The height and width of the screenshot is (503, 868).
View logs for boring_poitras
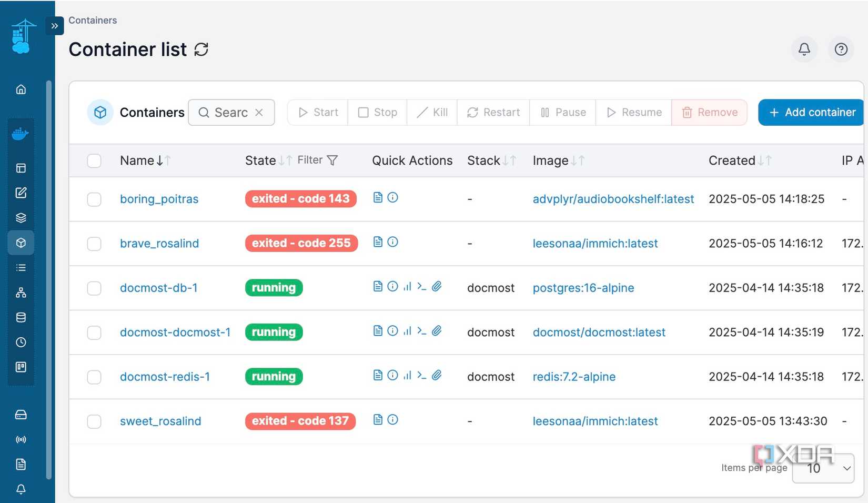(378, 197)
